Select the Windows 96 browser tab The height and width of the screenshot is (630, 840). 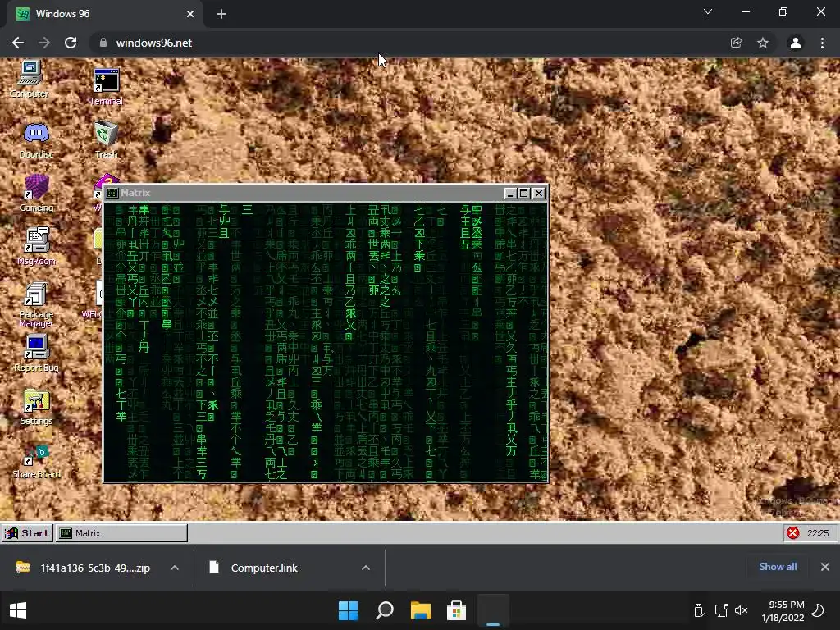104,14
